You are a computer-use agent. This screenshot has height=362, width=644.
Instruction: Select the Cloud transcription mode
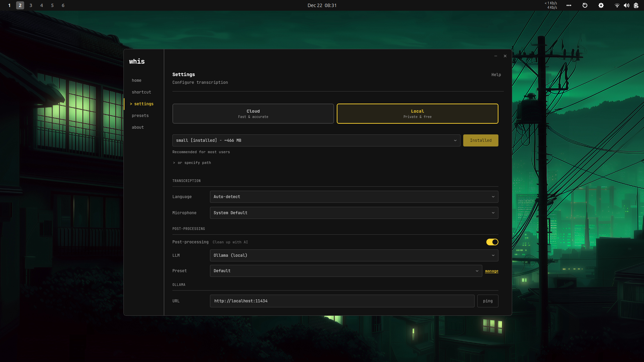253,114
